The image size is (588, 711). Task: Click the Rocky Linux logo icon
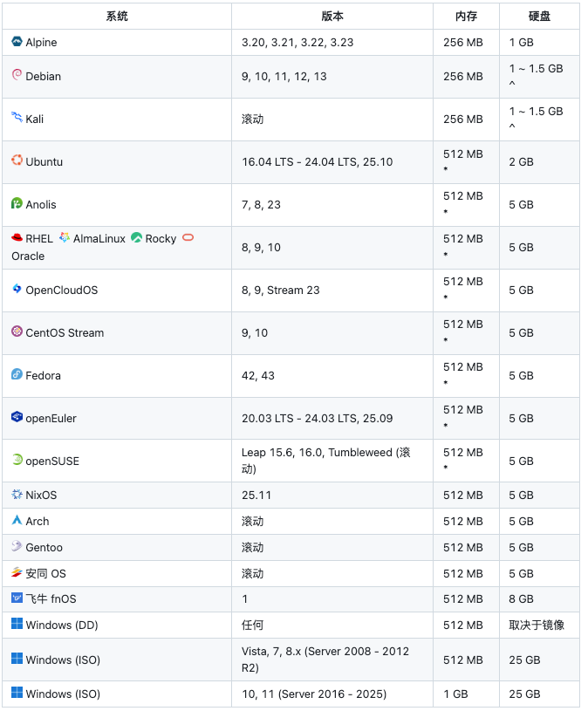(x=136, y=237)
